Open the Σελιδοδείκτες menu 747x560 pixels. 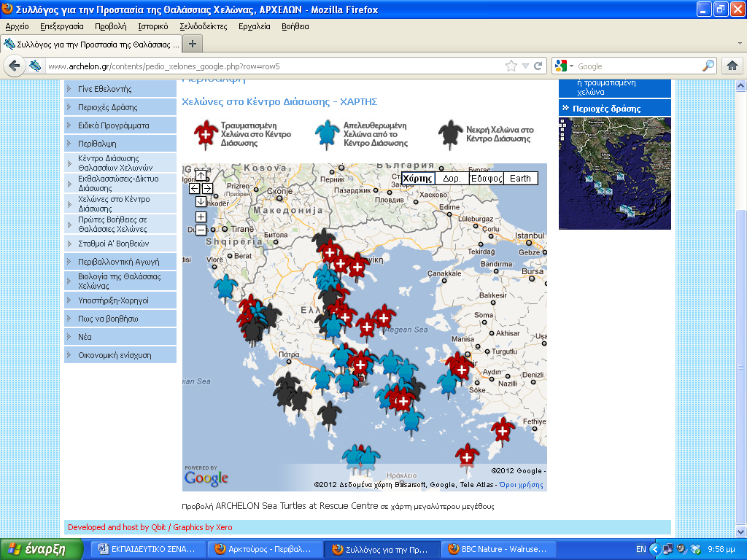pyautogui.click(x=204, y=27)
